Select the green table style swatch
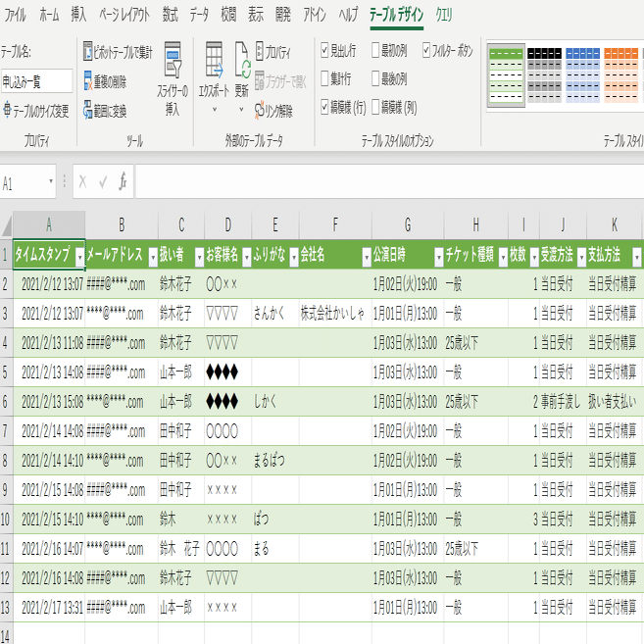 click(506, 75)
